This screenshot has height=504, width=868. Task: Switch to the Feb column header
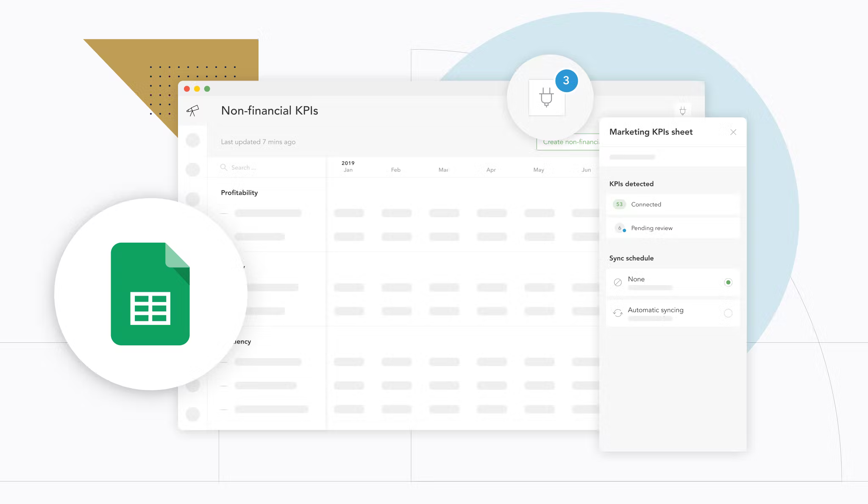click(395, 169)
